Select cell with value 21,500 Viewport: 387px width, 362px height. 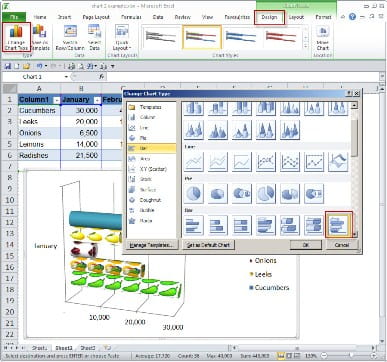[81, 155]
